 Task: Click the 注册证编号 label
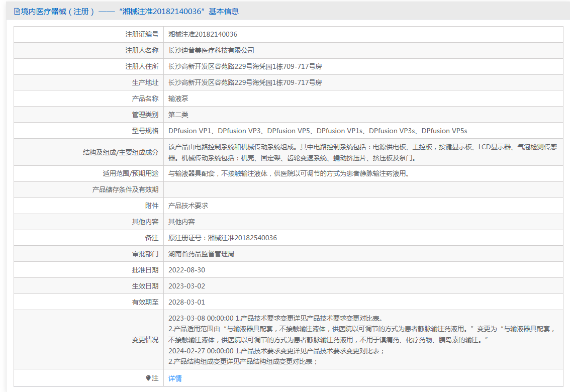tap(142, 35)
